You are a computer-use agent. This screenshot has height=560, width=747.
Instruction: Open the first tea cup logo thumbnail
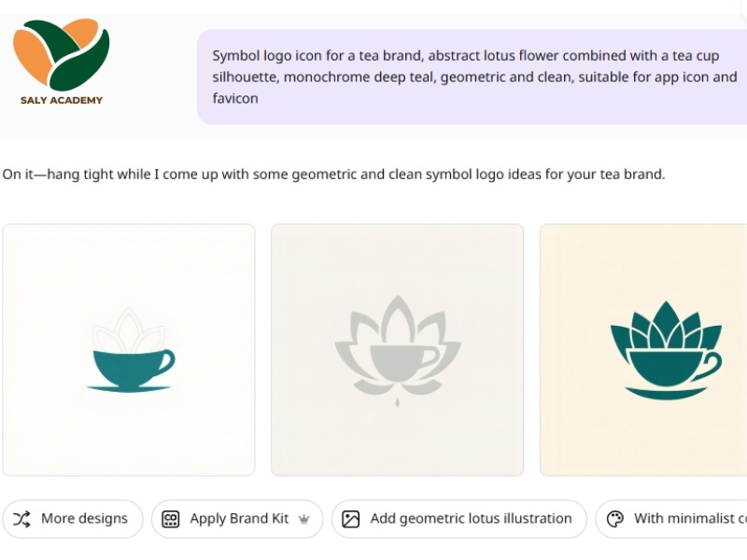129,271
